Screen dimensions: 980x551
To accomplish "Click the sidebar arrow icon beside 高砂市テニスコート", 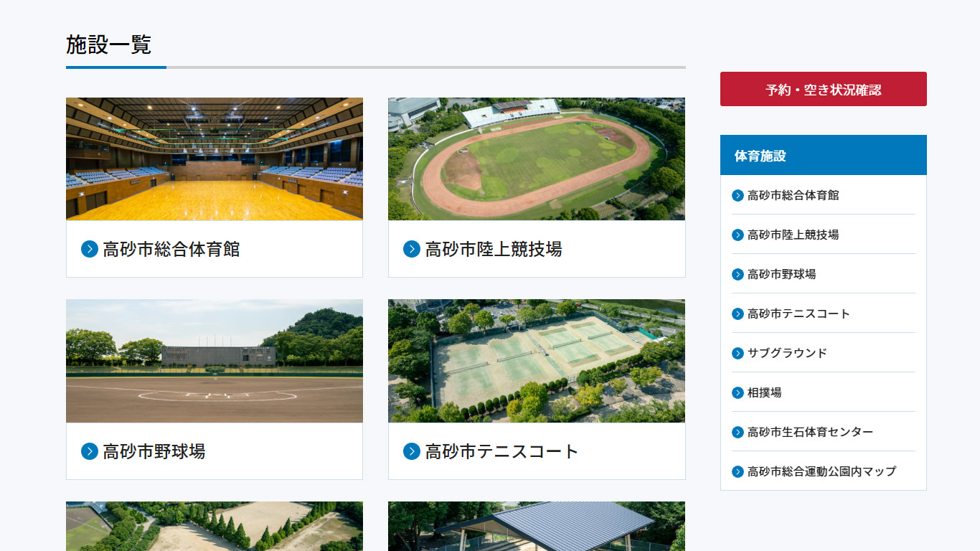I will click(738, 314).
